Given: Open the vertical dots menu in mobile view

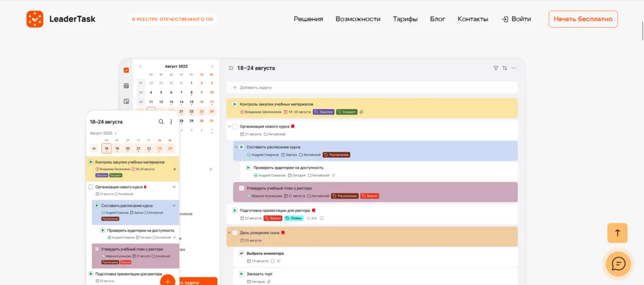Looking at the screenshot, I should coord(171,122).
